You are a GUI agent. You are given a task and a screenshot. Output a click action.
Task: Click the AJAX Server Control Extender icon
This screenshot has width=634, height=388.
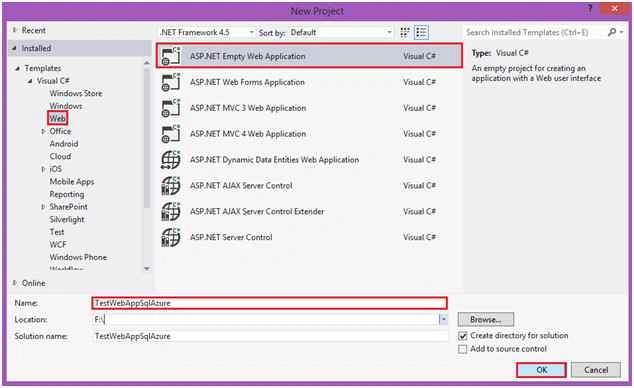click(171, 211)
